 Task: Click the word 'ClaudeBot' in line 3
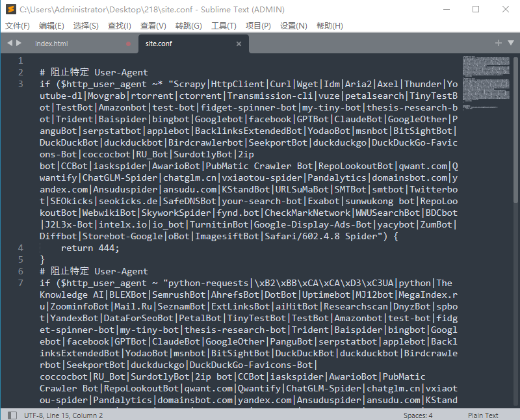[x=358, y=119]
